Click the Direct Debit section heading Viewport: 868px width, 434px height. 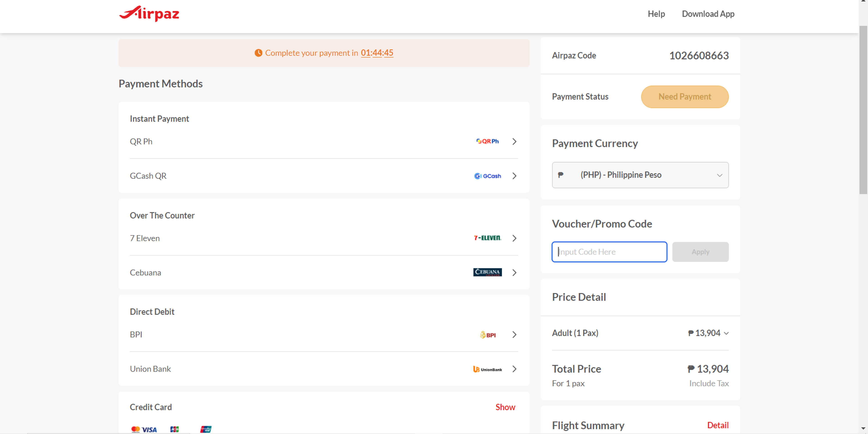pyautogui.click(x=152, y=312)
